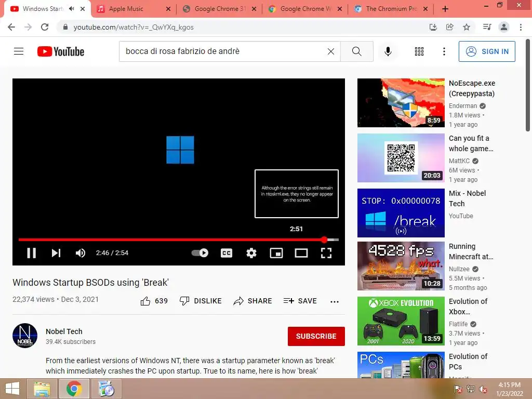532x399 pixels.
Task: Open Evolution of PCs video title
Action: coord(468,362)
